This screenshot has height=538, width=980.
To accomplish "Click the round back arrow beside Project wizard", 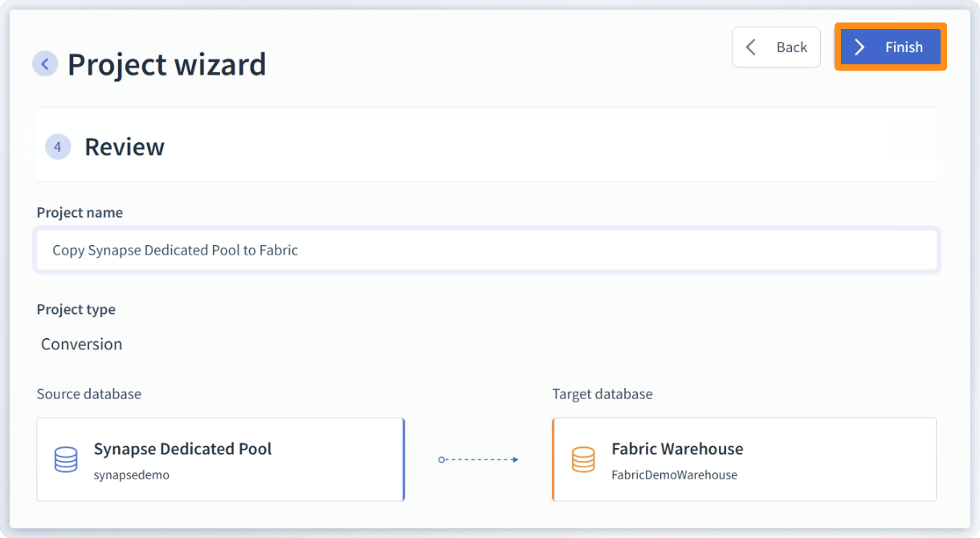I will [45, 63].
